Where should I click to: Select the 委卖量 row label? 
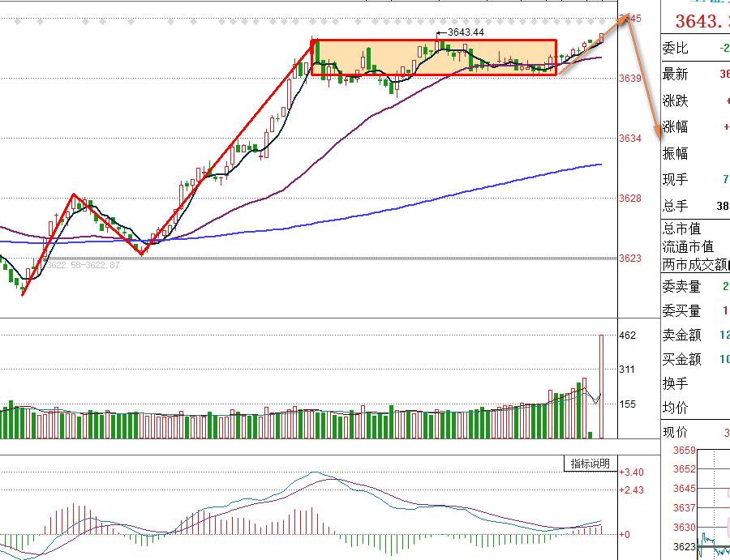point(681,287)
